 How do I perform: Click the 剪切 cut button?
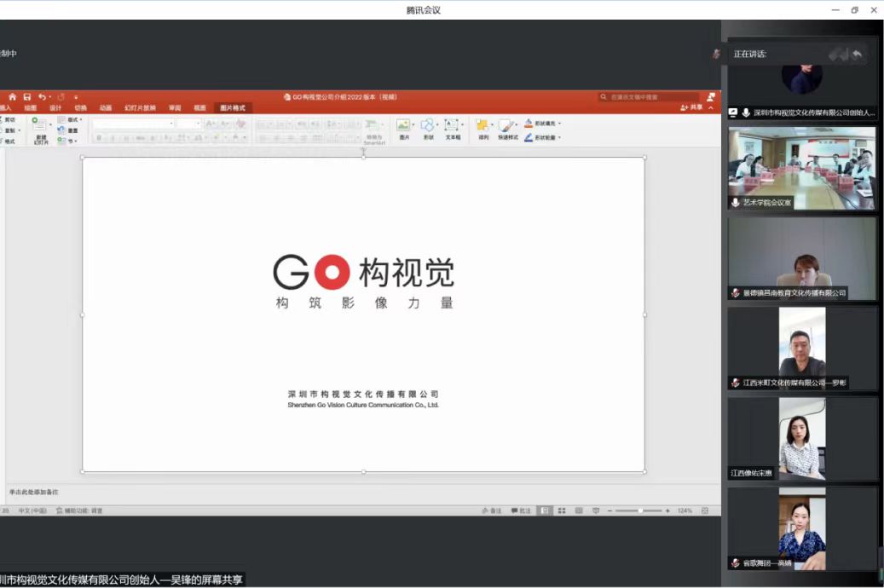pos(8,119)
